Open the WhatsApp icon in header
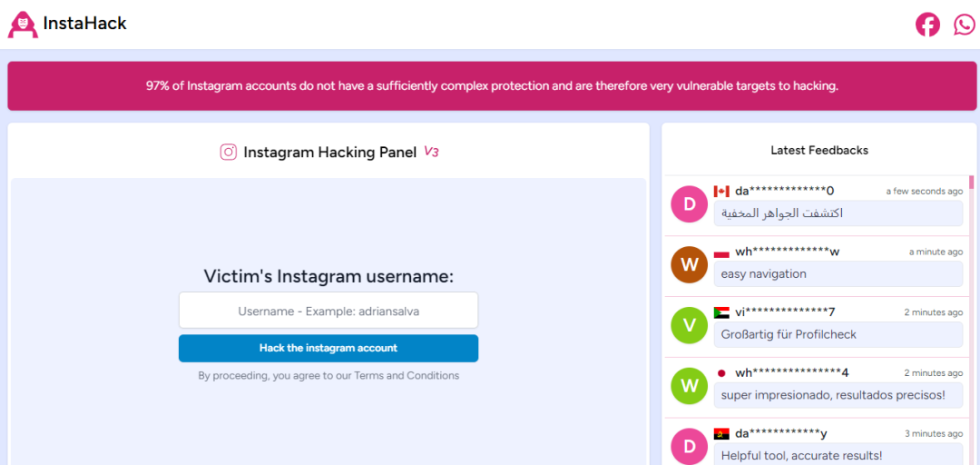This screenshot has height=465, width=980. [x=965, y=25]
